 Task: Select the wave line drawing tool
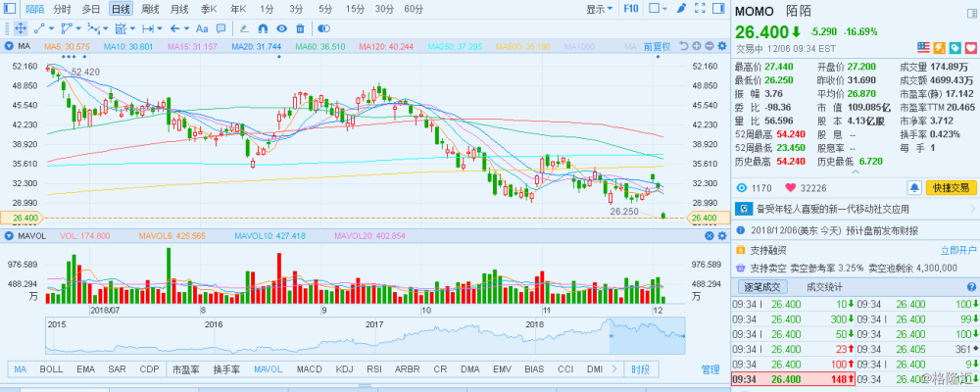coord(93,28)
